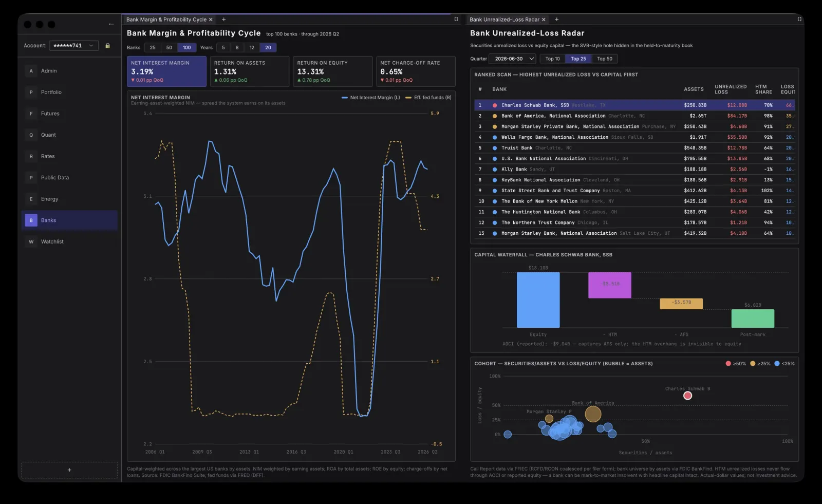Image resolution: width=822 pixels, height=504 pixels.
Task: Click the orange Bank of America bubble
Action: point(593,414)
